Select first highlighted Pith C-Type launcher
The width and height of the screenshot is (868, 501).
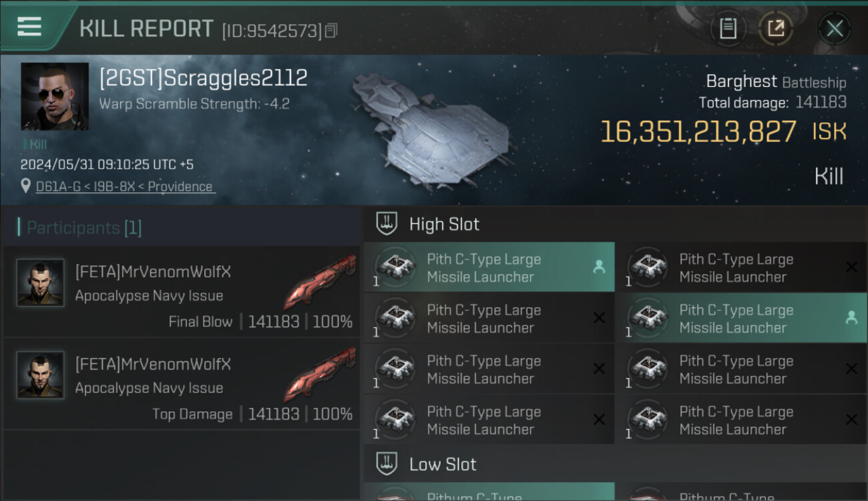point(483,268)
